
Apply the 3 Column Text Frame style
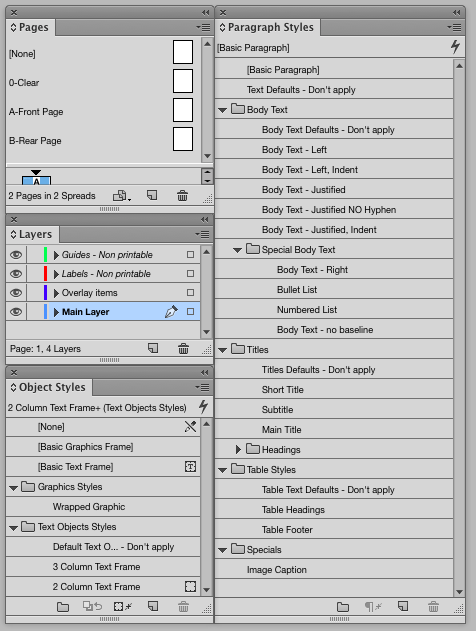click(103, 567)
